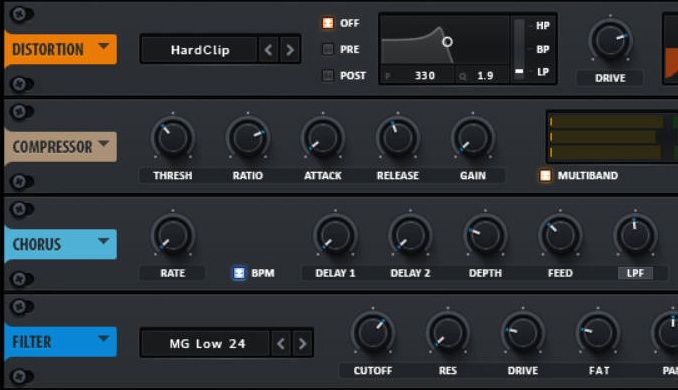Click the compressor RATIO knob
This screenshot has height=390, width=678.
tap(248, 138)
